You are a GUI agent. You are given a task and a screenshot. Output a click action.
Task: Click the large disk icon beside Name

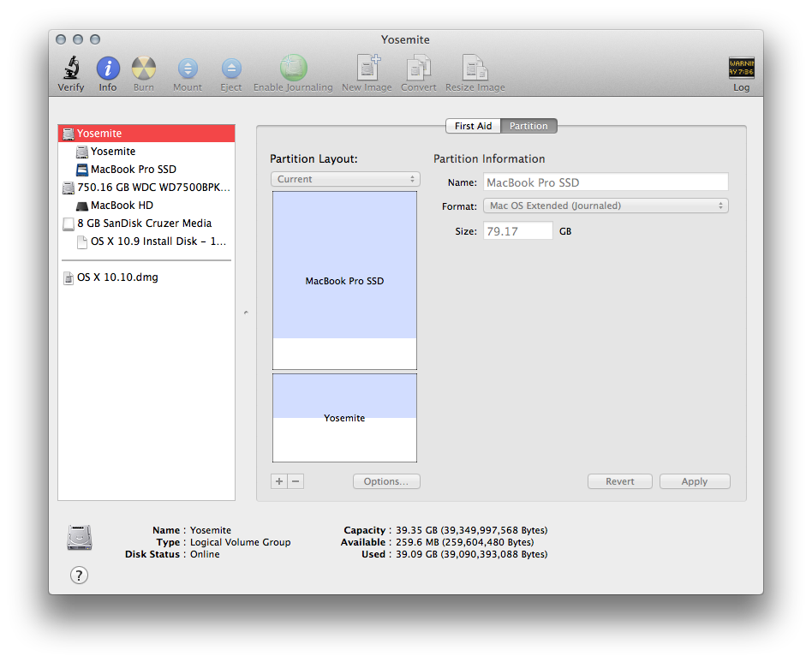pyautogui.click(x=80, y=537)
